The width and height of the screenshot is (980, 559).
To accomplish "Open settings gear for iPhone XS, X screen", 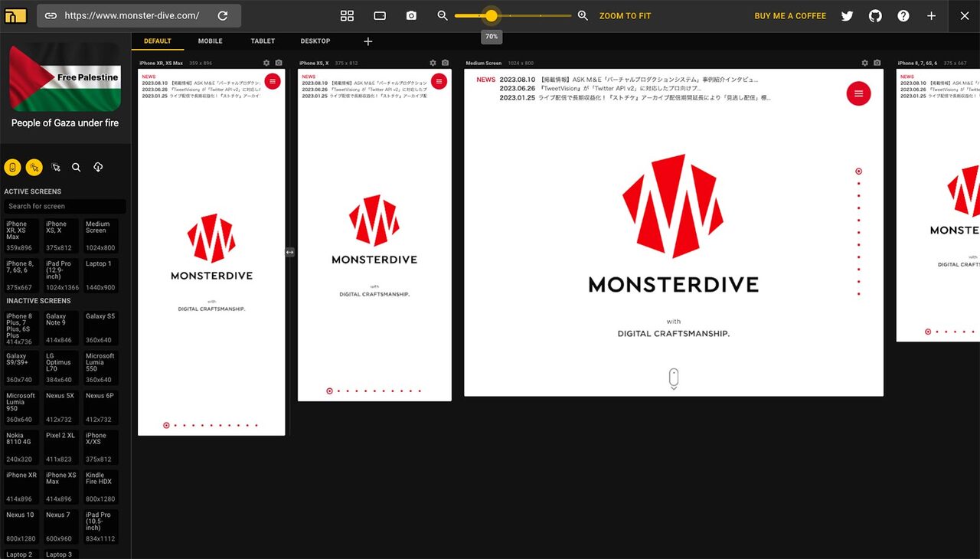I will pyautogui.click(x=433, y=63).
